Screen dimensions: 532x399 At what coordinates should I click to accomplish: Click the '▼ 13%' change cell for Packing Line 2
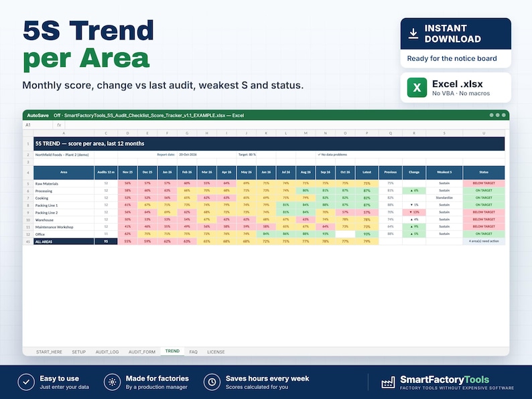(x=414, y=212)
